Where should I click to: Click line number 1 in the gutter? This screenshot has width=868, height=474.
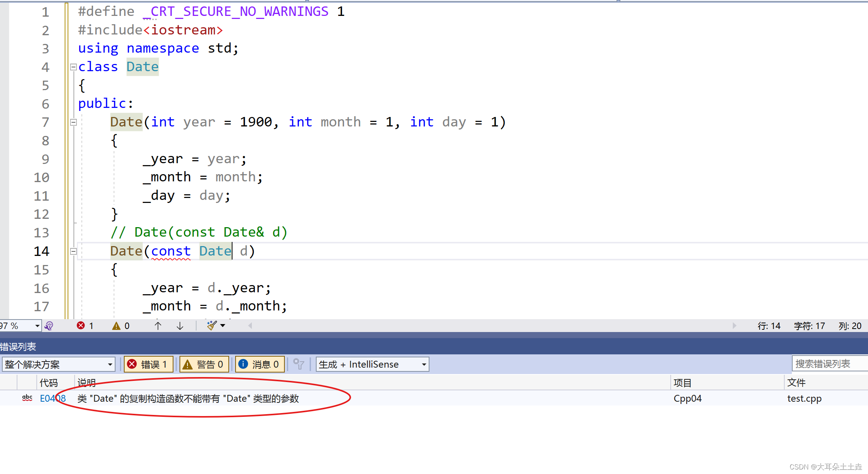[x=45, y=12]
